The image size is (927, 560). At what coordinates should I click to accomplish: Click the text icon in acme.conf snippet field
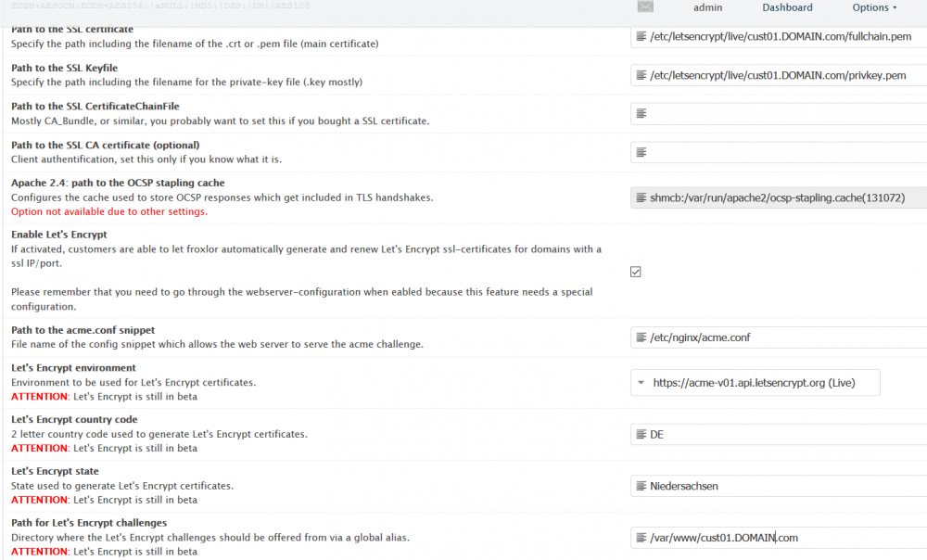tap(641, 337)
